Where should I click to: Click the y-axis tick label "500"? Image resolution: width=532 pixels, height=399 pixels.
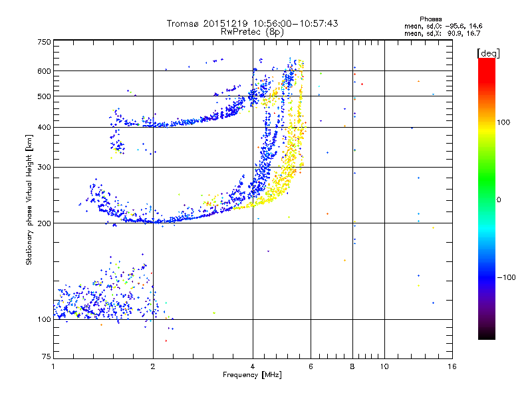44,96
